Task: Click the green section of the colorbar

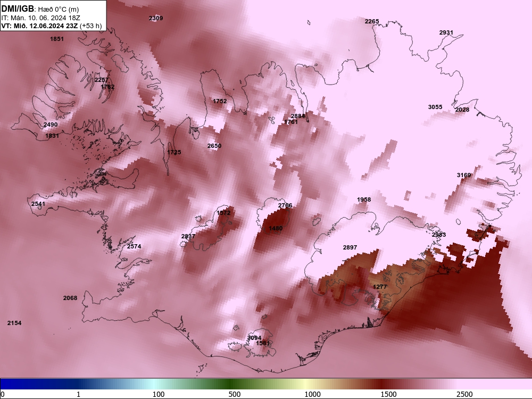Action: pyautogui.click(x=231, y=384)
